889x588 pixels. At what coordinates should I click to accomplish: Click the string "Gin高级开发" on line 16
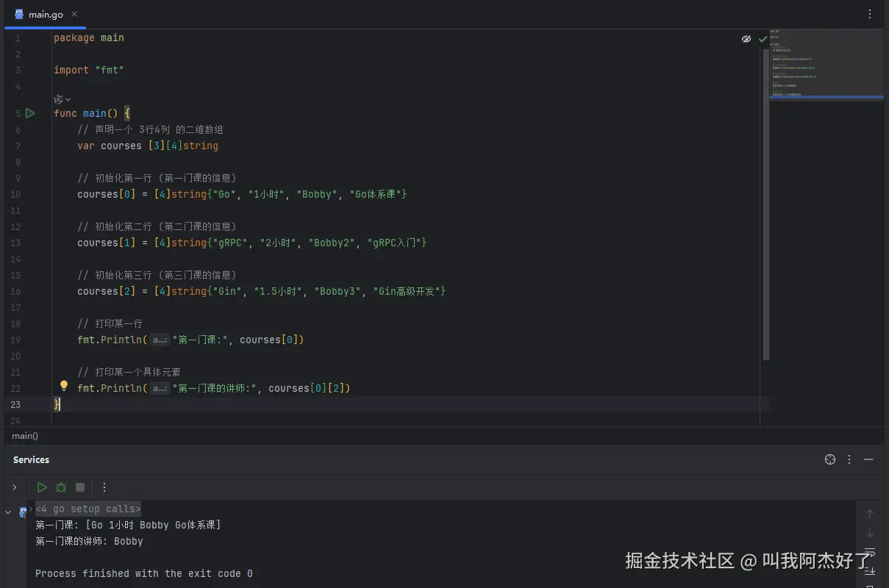[407, 291]
